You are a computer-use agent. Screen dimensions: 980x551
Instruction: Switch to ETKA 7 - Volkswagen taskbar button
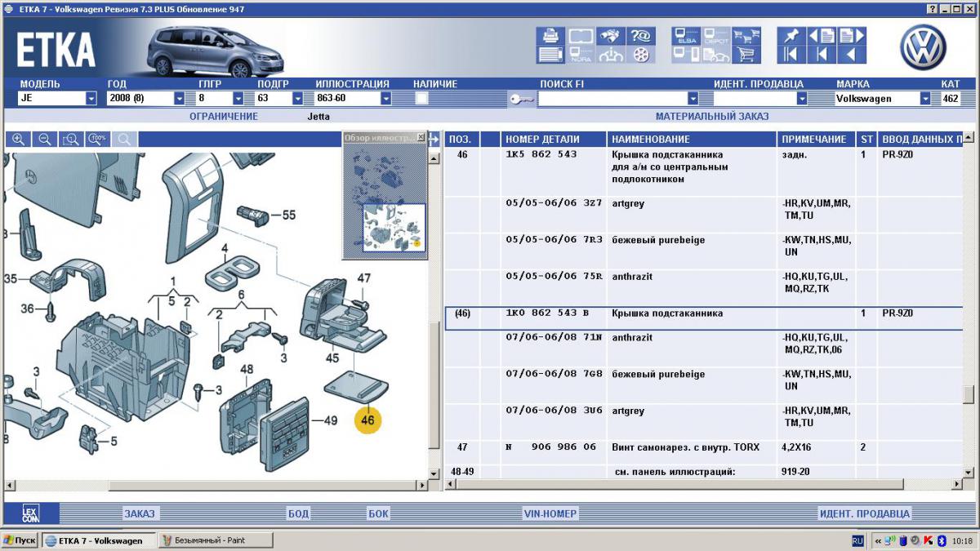[98, 540]
